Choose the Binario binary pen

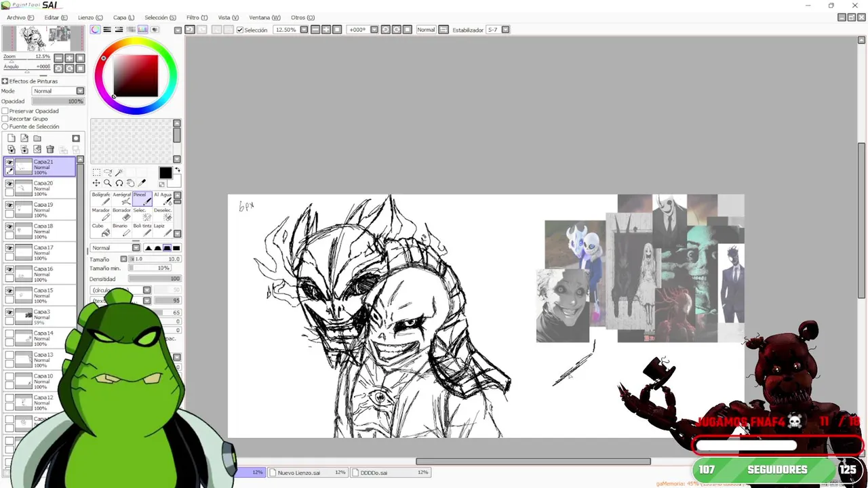pyautogui.click(x=122, y=230)
